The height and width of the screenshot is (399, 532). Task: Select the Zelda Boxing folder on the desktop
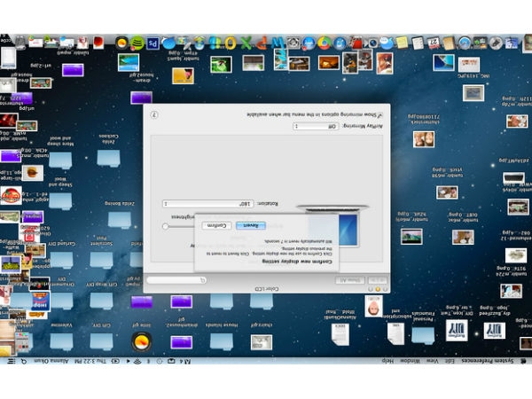click(120, 220)
